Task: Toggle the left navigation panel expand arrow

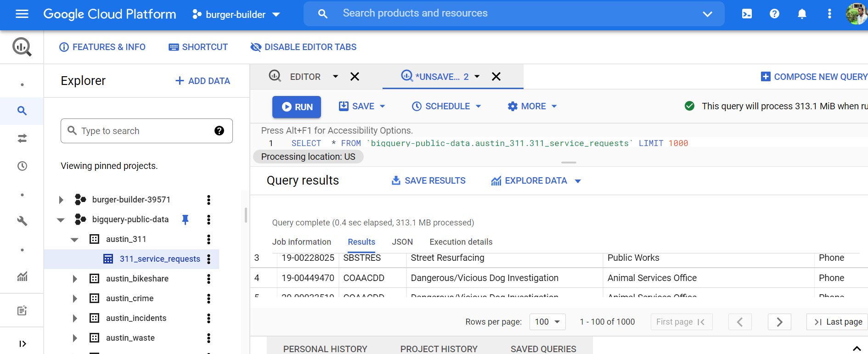Action: click(22, 343)
